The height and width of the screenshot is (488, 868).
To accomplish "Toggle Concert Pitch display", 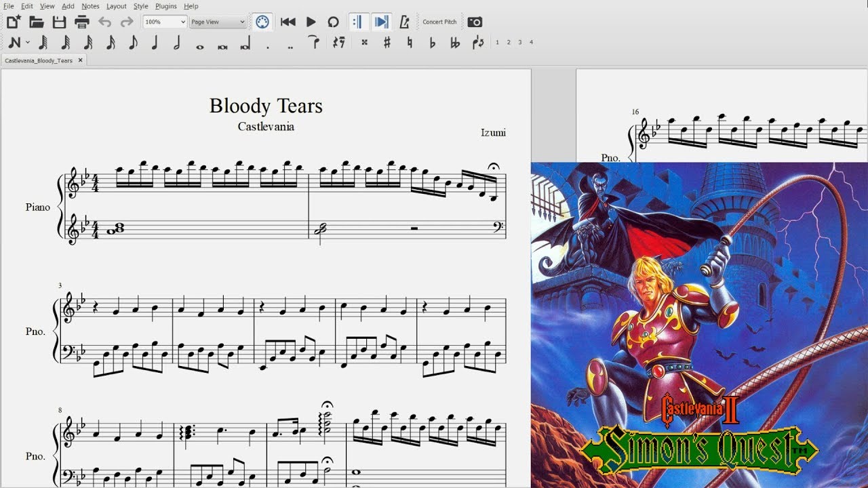I will point(439,22).
